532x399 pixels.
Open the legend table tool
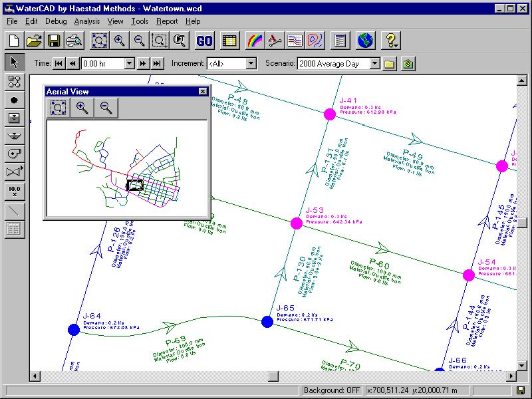point(14,229)
